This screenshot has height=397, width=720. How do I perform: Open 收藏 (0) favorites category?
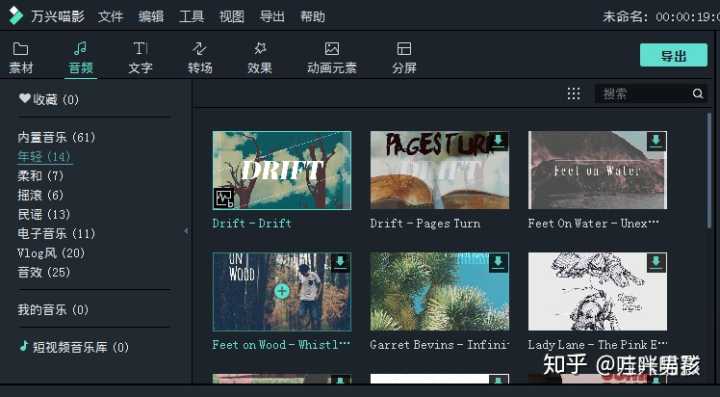(x=49, y=99)
